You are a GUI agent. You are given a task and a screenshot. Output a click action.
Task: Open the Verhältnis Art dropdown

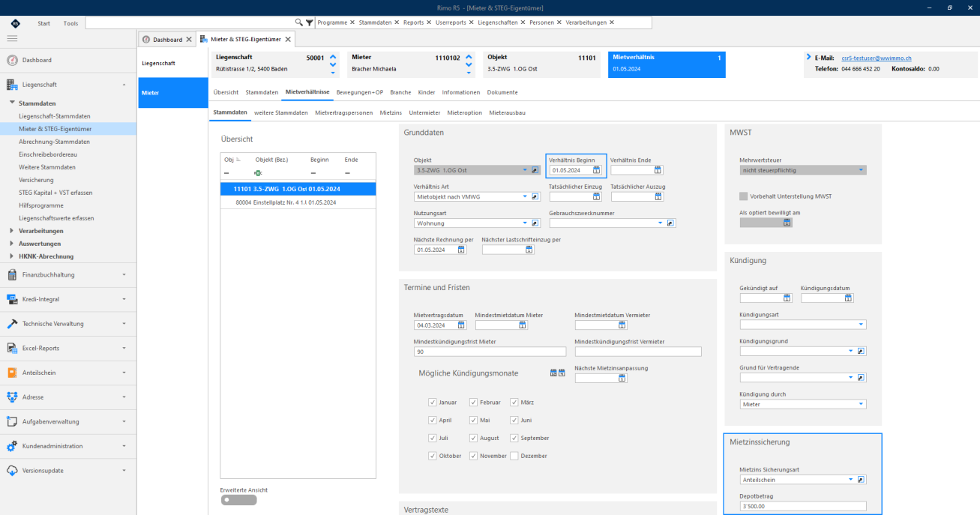pyautogui.click(x=525, y=196)
